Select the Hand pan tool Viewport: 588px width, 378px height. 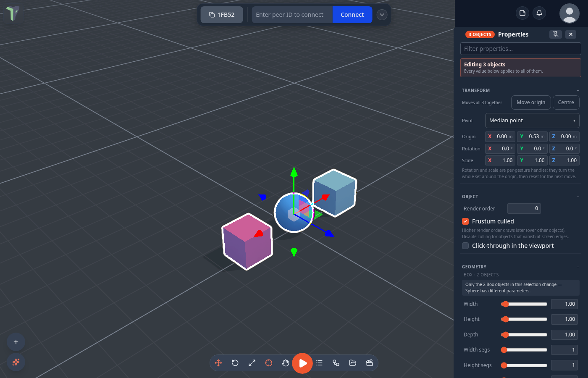pos(286,363)
